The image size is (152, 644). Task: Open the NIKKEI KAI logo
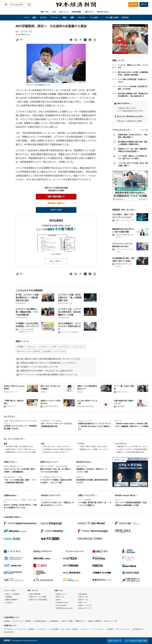pos(131,573)
